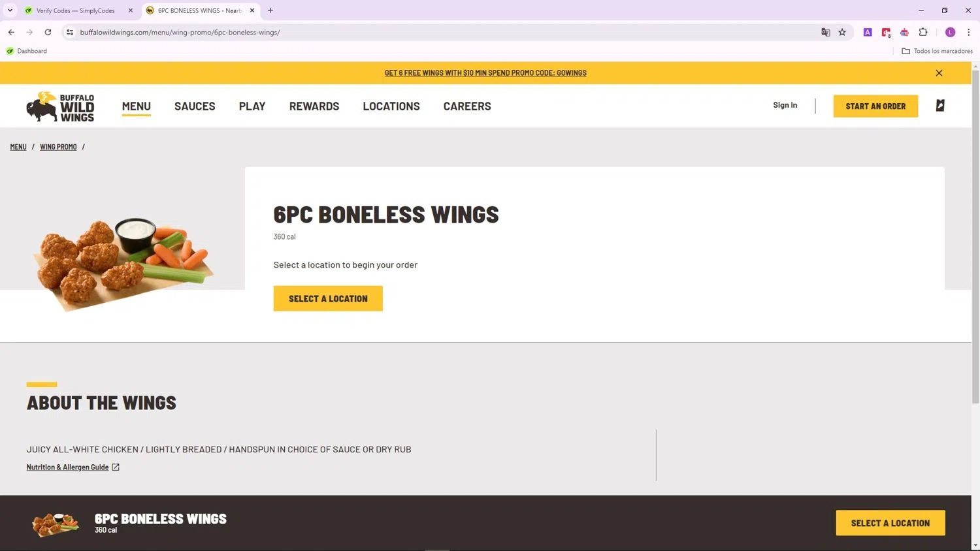Open the Nutrition & Allergen Guide link

67,467
